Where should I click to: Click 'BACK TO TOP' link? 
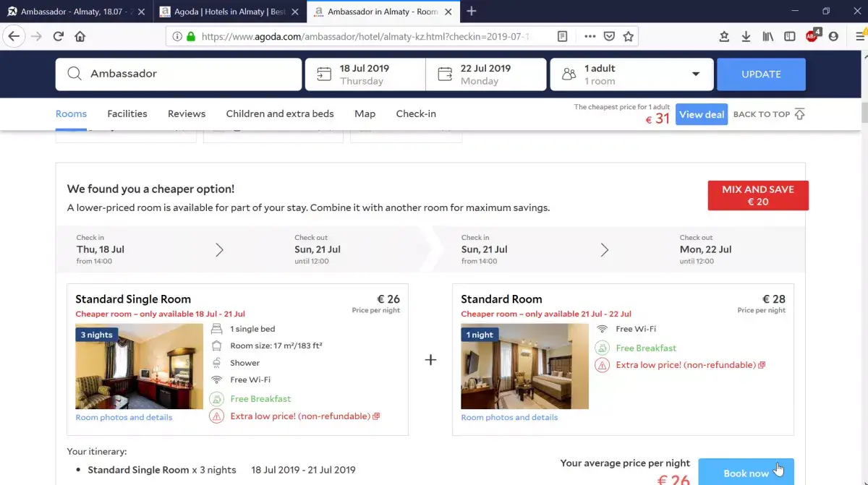tap(769, 114)
